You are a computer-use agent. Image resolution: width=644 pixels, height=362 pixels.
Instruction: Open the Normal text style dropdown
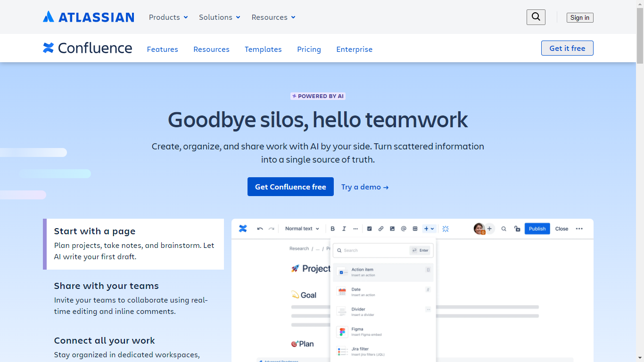[302, 229]
